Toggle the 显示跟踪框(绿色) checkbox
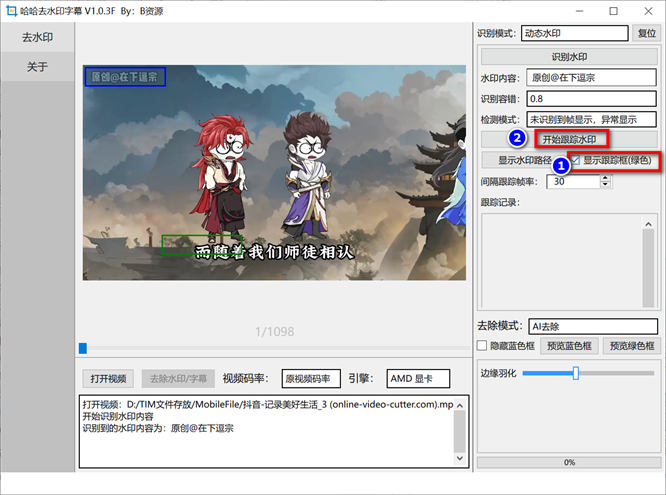The width and height of the screenshot is (666, 495). (x=576, y=160)
